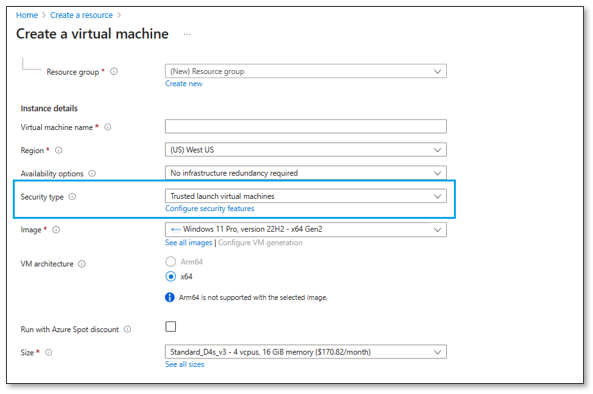Viewport: 593px width, 394px height.
Task: Click the blue Arm64 not supported info icon
Action: tap(170, 297)
